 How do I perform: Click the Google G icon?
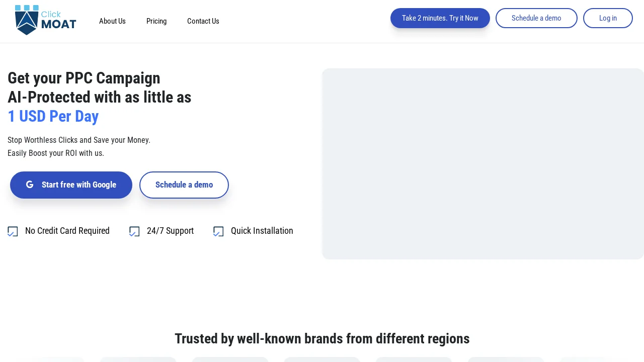coord(30,185)
